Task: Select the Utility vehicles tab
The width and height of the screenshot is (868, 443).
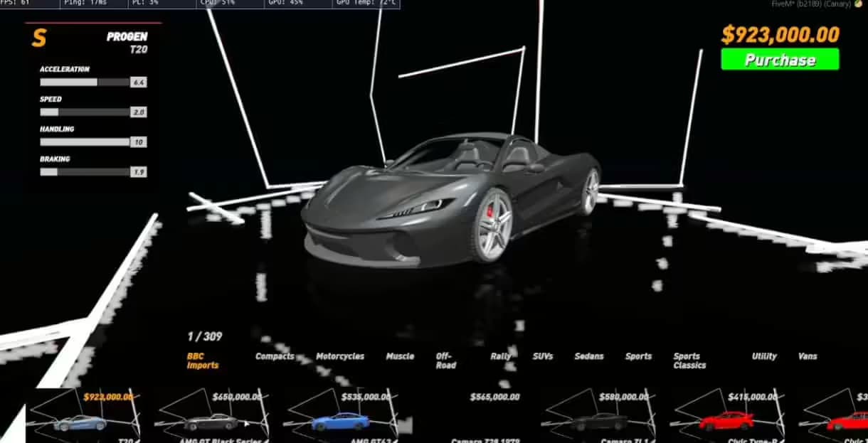Action: pos(764,356)
